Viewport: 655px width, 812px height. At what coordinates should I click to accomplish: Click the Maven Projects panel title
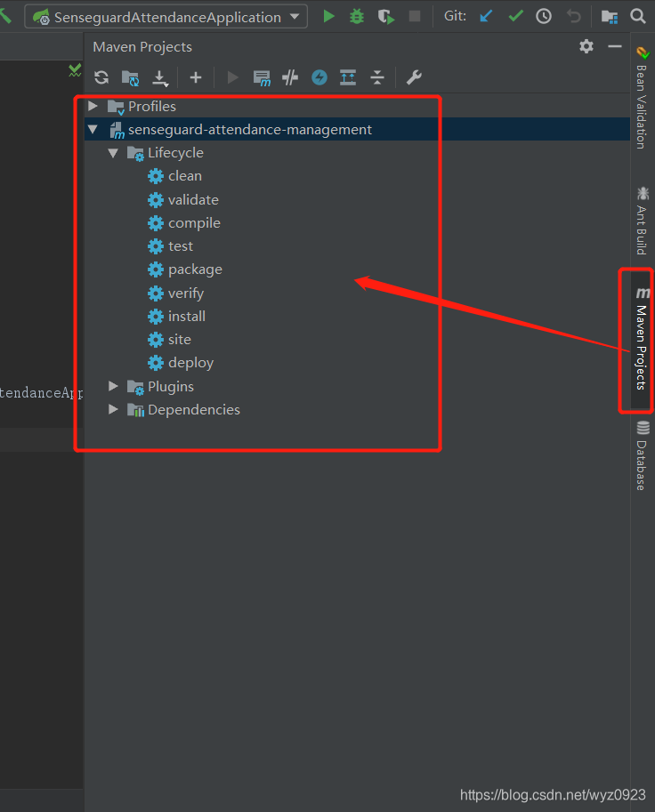[142, 47]
